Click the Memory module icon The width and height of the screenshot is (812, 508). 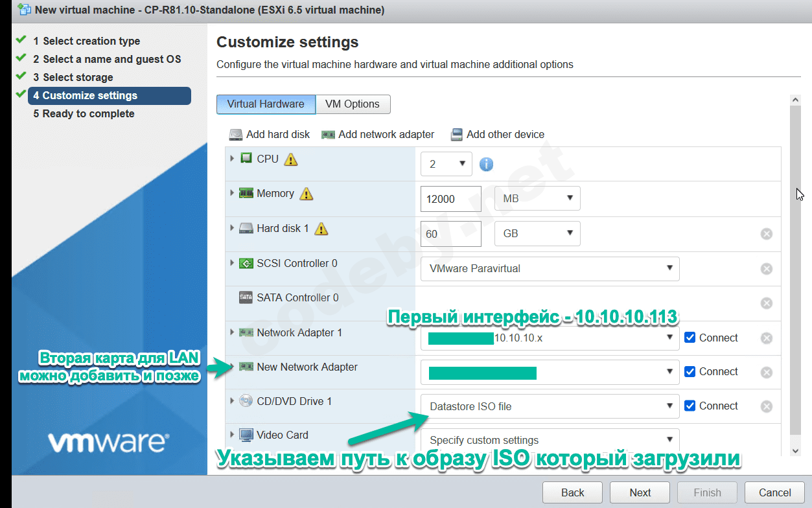pyautogui.click(x=246, y=193)
